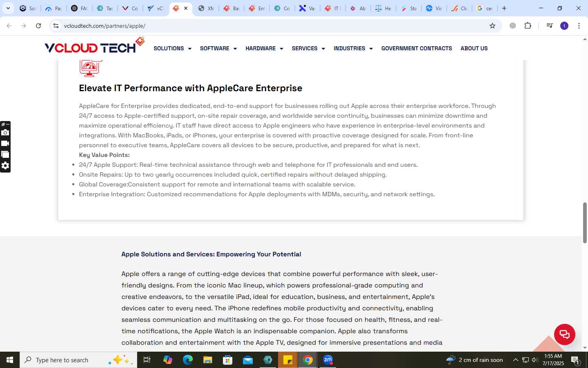Click 'Apple Solutions and Services' heading

(x=211, y=254)
